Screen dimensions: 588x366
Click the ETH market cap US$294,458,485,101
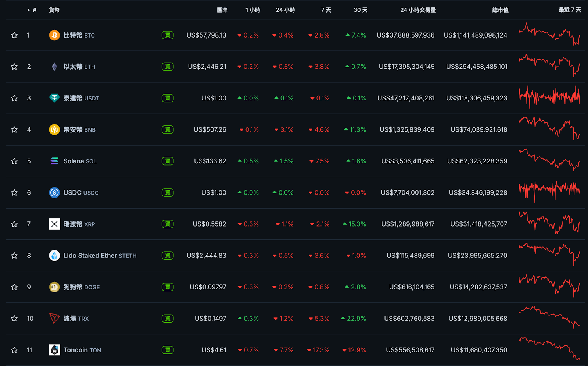[477, 67]
